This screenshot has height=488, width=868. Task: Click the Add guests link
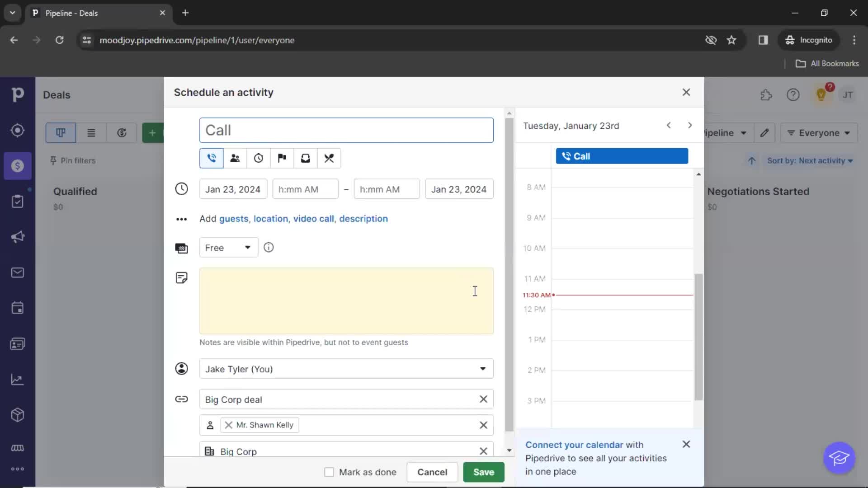tap(233, 218)
